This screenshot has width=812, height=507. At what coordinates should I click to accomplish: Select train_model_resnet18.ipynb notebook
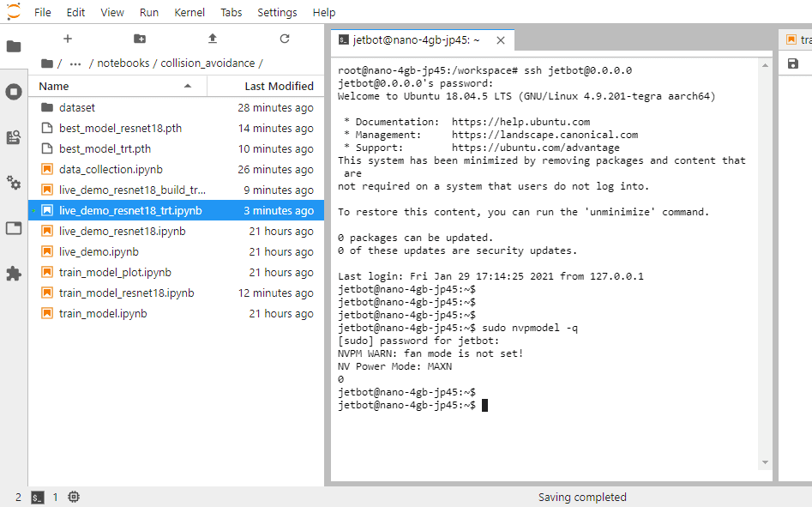click(177, 293)
